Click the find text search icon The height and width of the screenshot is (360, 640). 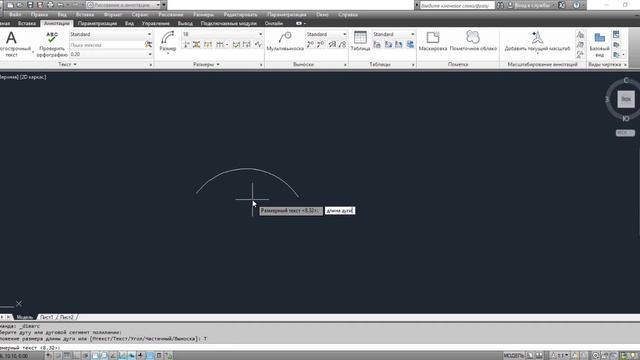point(149,44)
